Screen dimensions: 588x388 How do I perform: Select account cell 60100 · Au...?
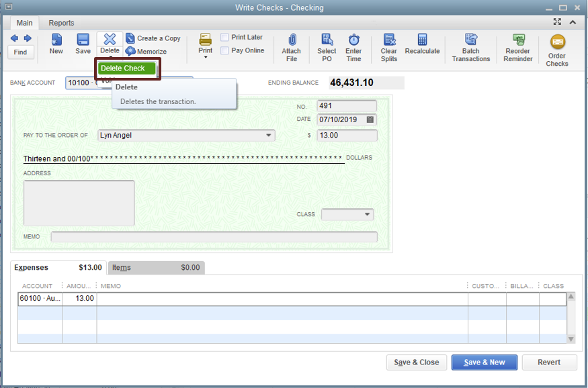point(40,299)
